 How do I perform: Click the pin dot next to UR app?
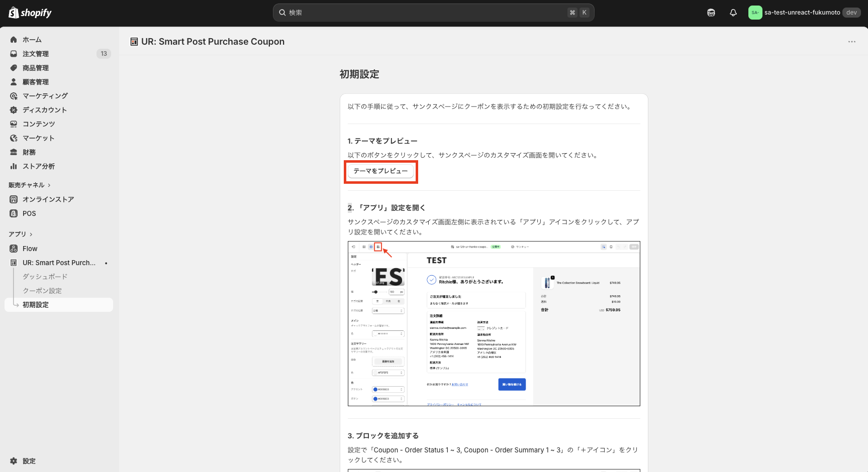[106, 263]
